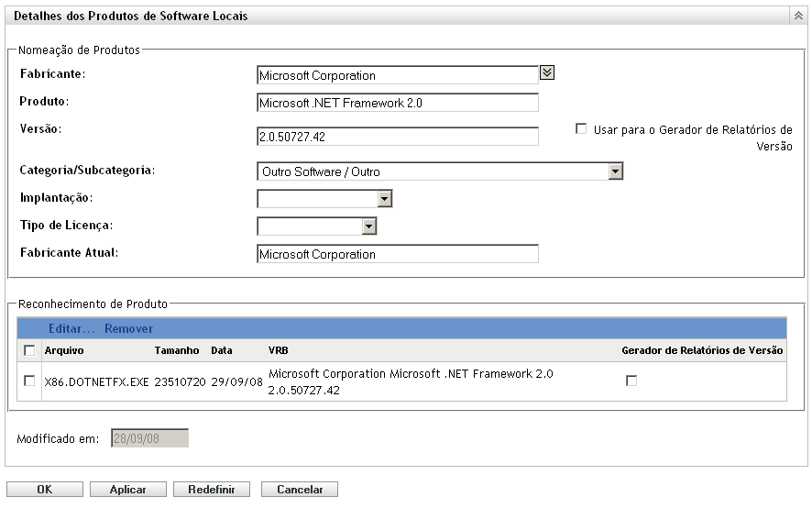The width and height of the screenshot is (812, 508).
Task: Select the X86.DOTNETFX.EXE row checkbox
Action: point(29,381)
